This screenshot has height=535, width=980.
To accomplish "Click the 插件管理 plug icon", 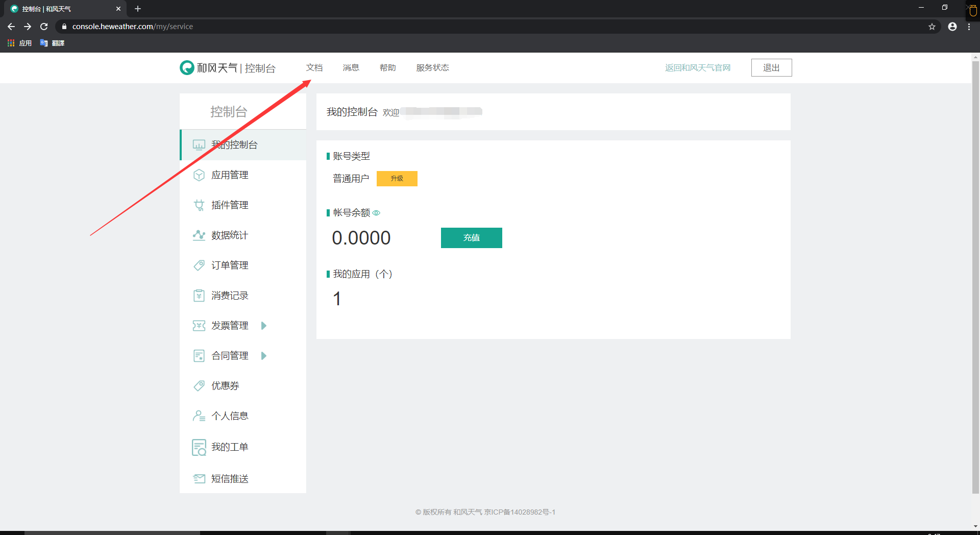I will pos(199,205).
